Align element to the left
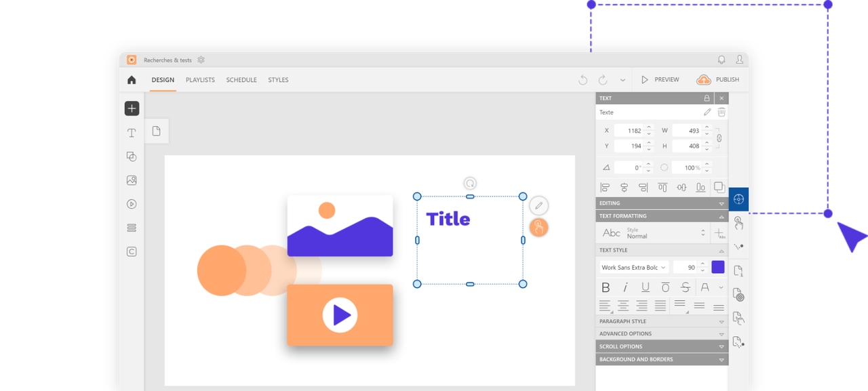 tap(605, 187)
